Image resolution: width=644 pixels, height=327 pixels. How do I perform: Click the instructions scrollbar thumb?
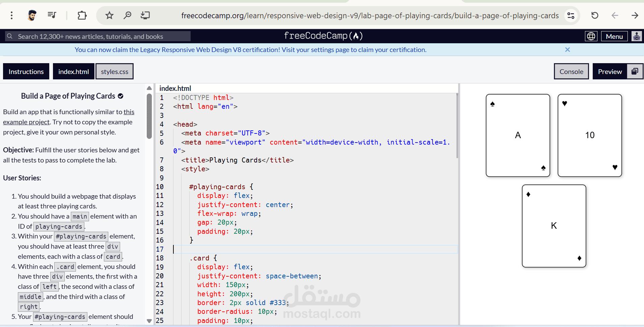(x=149, y=116)
